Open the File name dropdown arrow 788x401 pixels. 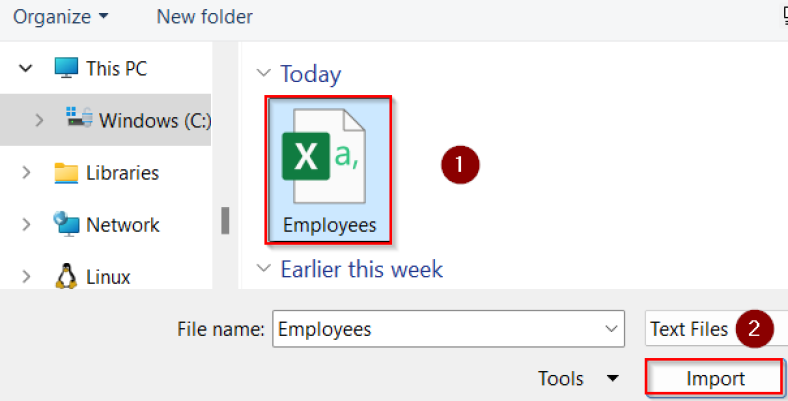coord(611,329)
